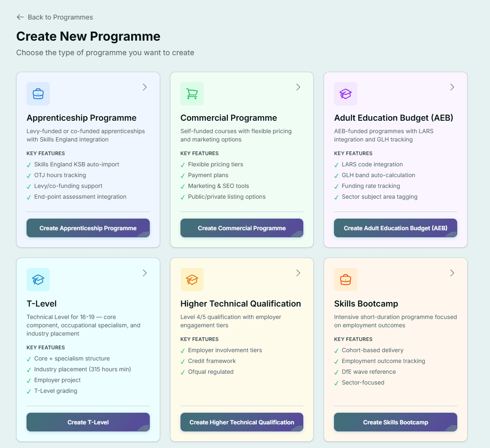Screen dimensions: 490x448
Task: Click the green checkmark beside Flexible pricing tiers
Action: (183, 164)
